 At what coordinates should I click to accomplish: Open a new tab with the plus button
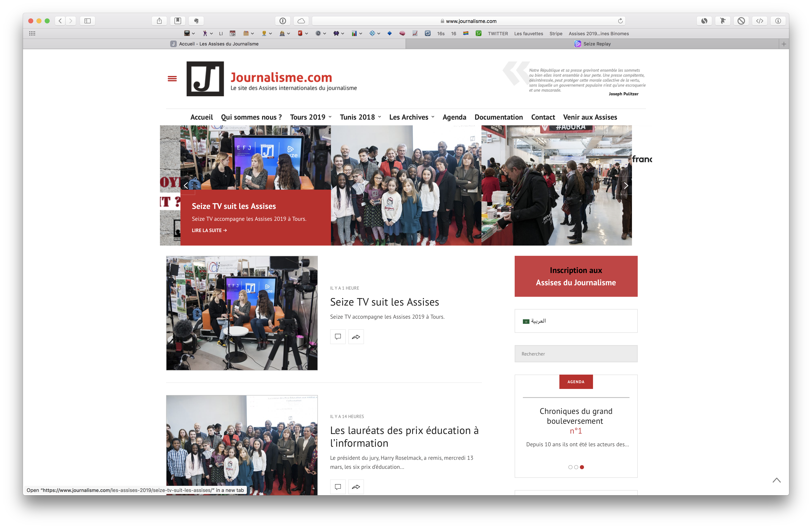coord(784,44)
